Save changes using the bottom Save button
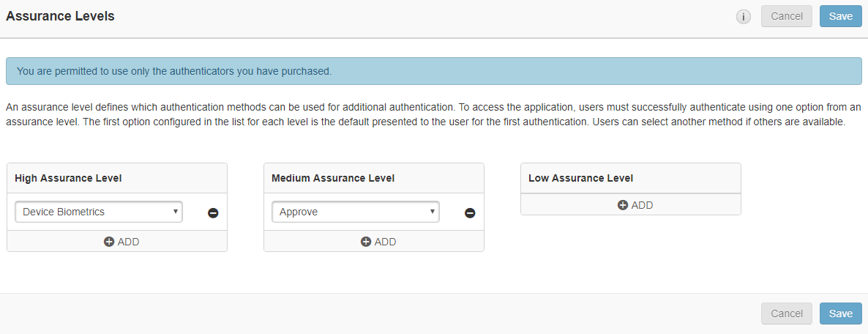 (840, 313)
